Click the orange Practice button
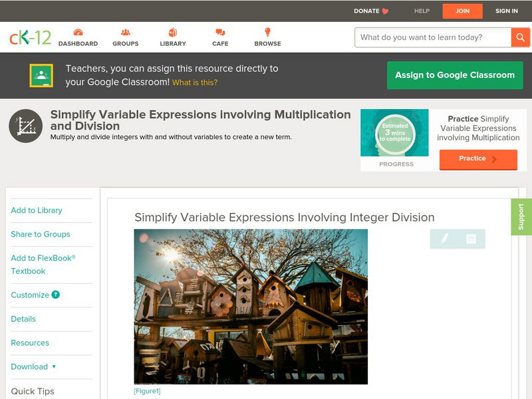532x399 pixels. [478, 159]
